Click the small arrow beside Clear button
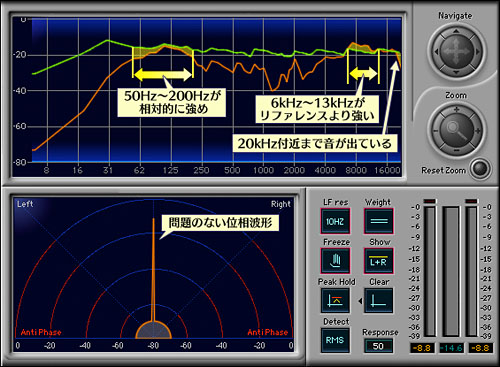Screen dimensions: 500x367 [x=360, y=301]
